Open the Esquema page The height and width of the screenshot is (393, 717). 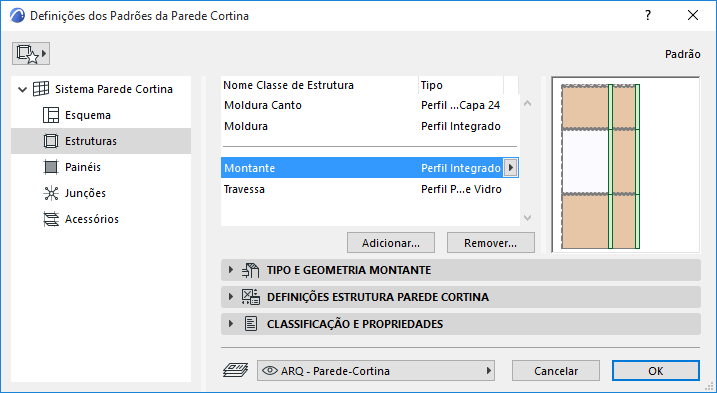[101, 115]
